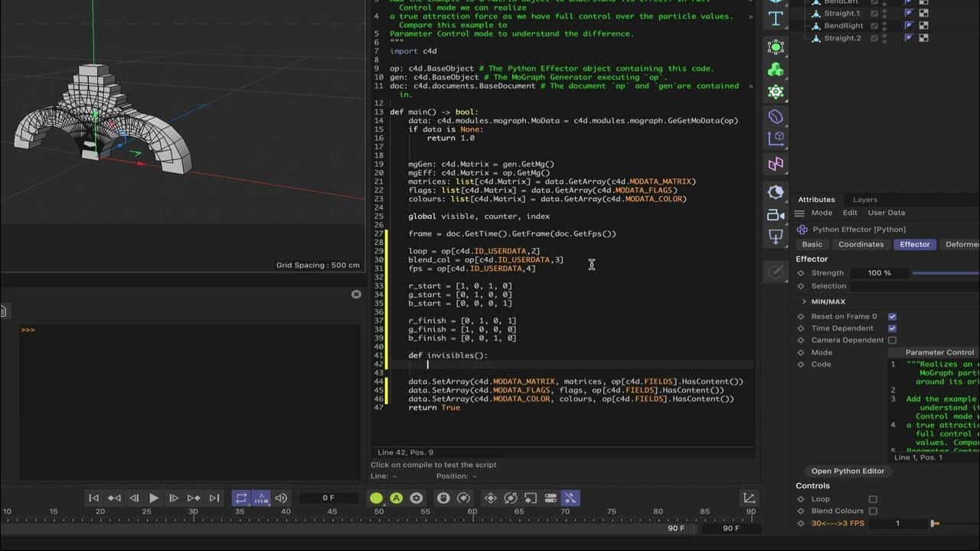Open the purple deformer icon
Viewport: 980px width, 551px height.
click(776, 116)
